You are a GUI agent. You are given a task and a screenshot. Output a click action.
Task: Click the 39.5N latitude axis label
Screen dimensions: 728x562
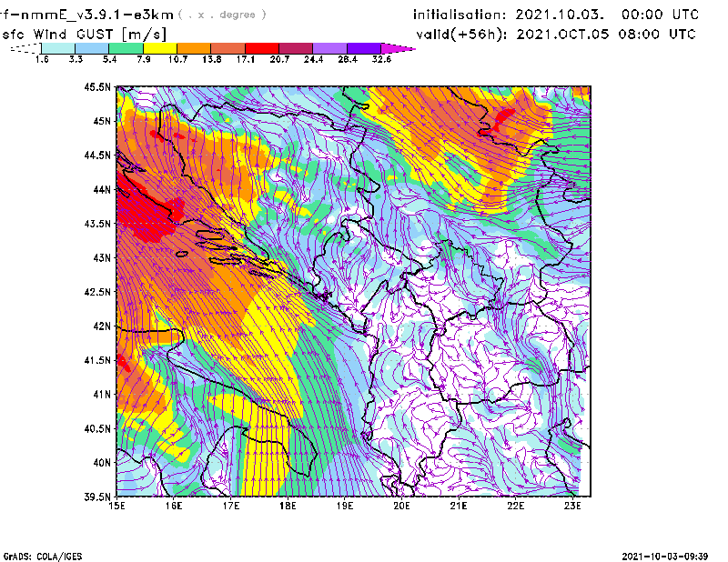click(97, 497)
